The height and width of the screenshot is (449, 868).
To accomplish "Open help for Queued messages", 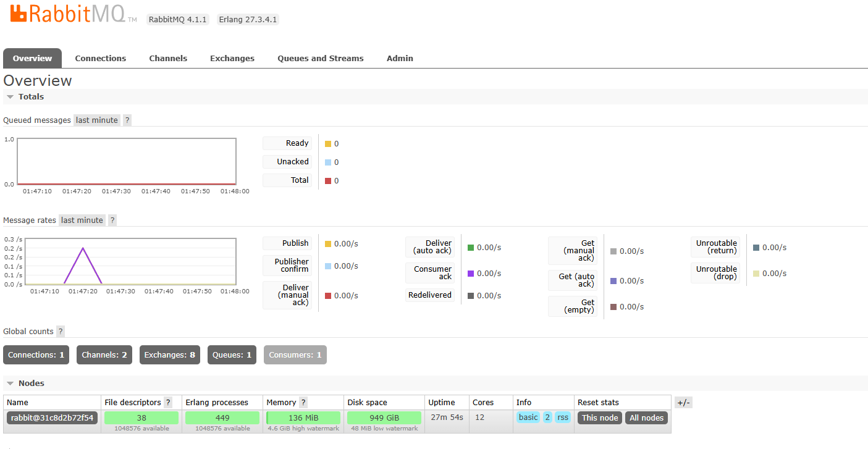I will coord(127,120).
